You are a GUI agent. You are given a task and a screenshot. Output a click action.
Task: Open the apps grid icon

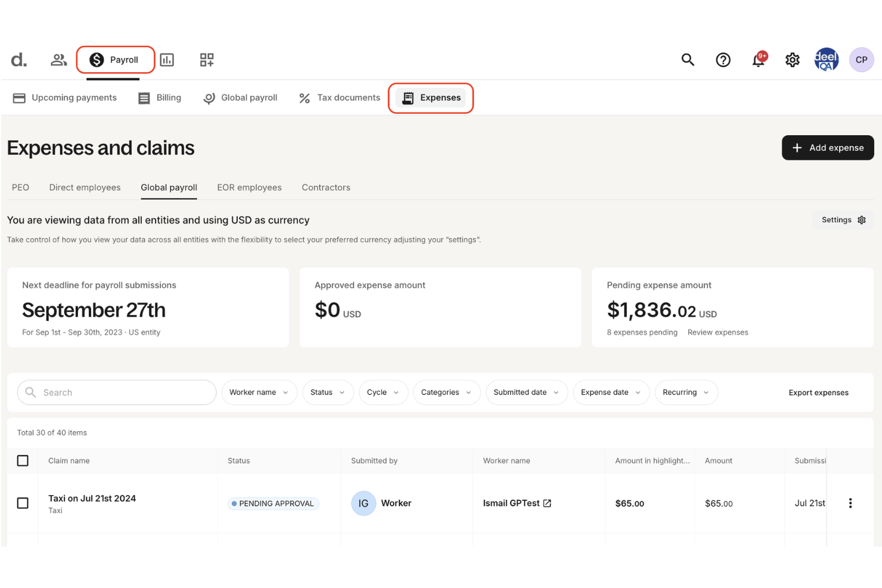click(x=206, y=60)
